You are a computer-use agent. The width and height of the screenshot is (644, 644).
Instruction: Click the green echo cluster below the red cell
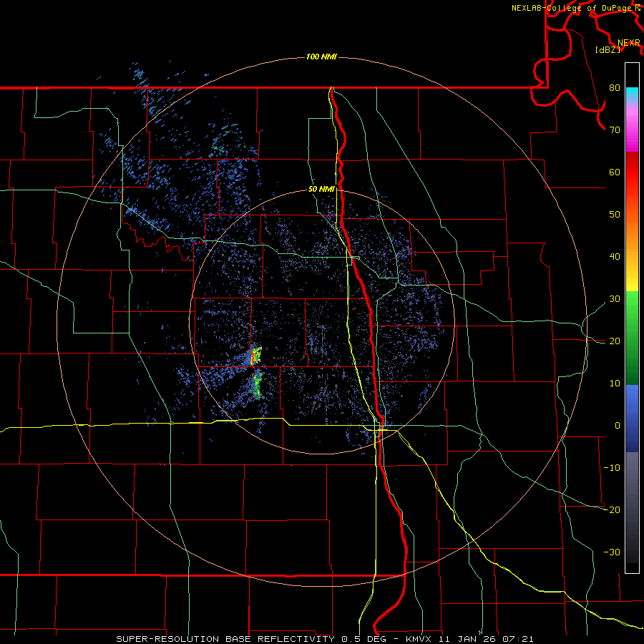(x=258, y=385)
